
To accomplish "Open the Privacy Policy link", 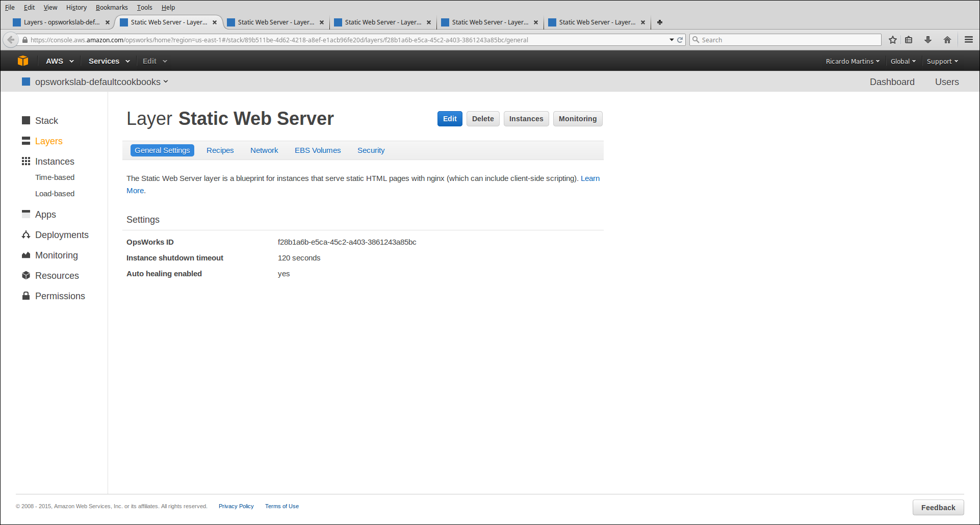I will click(x=236, y=506).
